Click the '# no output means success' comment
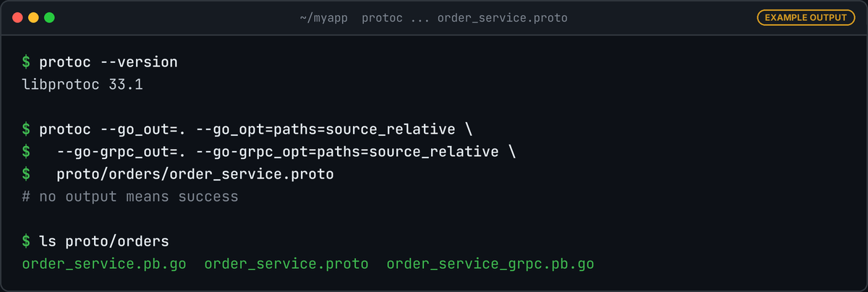The image size is (868, 292). 130,197
